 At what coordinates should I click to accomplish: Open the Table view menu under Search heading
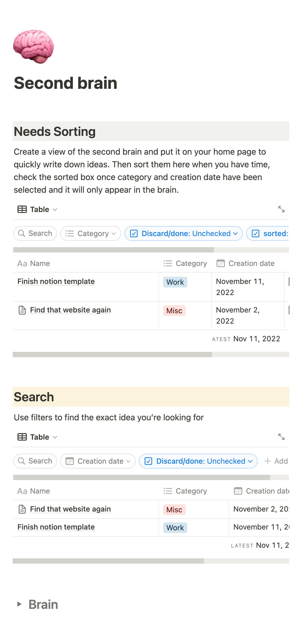click(x=37, y=437)
